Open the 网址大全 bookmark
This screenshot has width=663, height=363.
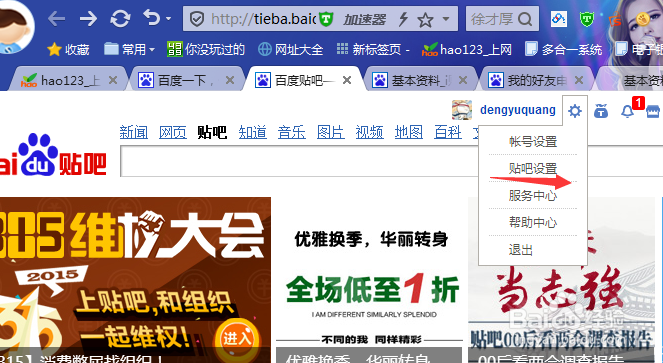click(x=290, y=50)
